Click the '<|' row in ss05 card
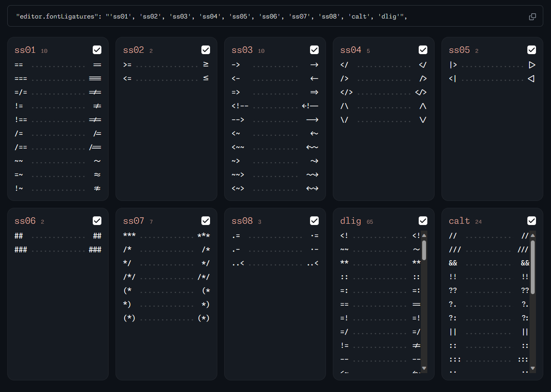This screenshot has width=551, height=392. 493,79
